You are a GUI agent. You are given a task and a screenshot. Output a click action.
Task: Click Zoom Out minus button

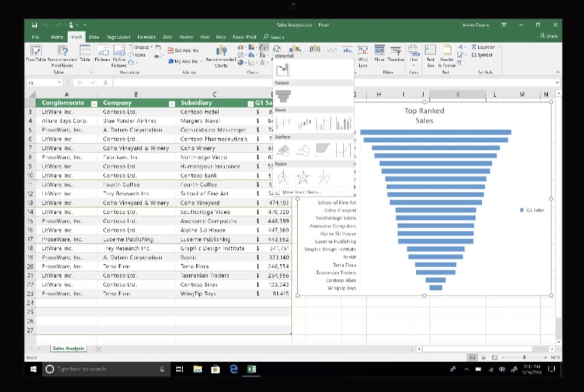tap(502, 358)
